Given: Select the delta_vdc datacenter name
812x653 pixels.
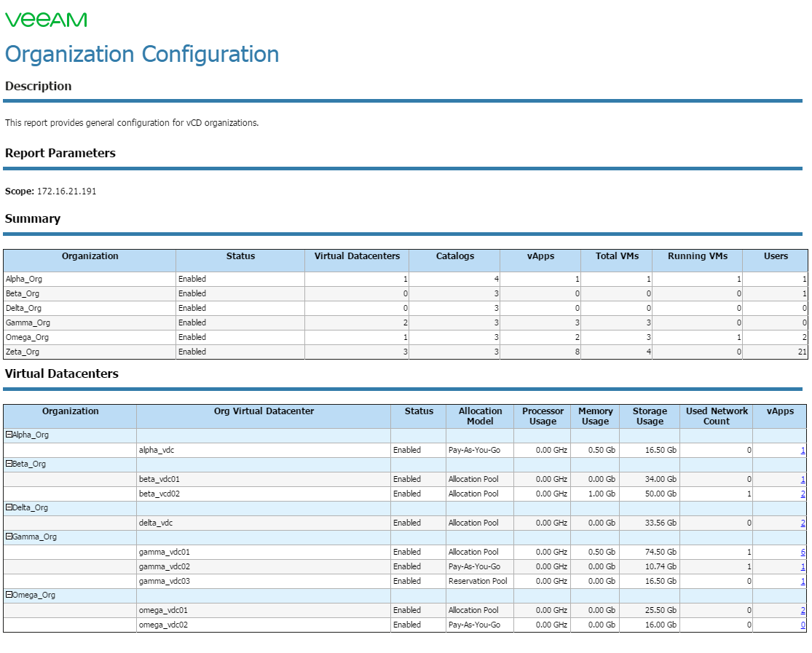Looking at the screenshot, I should tap(155, 523).
